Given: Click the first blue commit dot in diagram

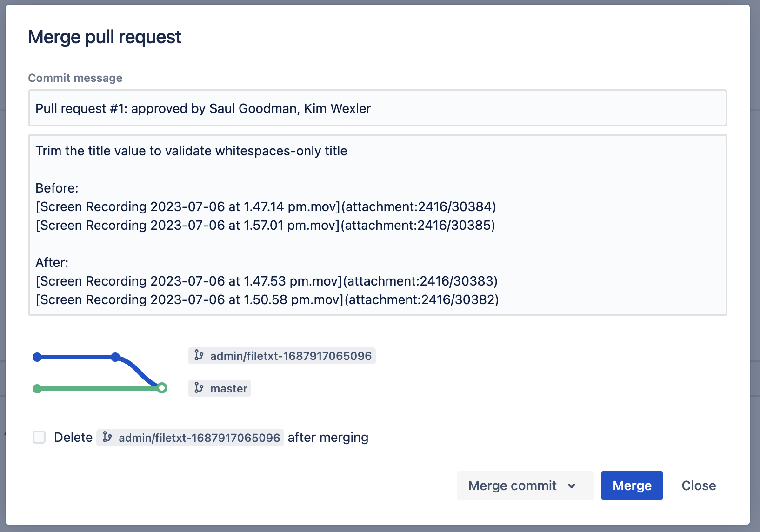Looking at the screenshot, I should coord(37,357).
